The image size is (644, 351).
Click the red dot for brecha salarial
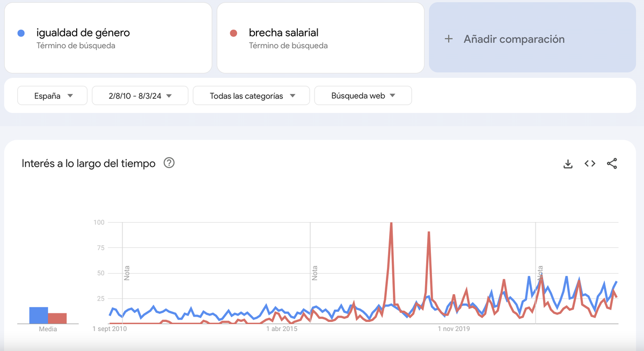(x=233, y=33)
